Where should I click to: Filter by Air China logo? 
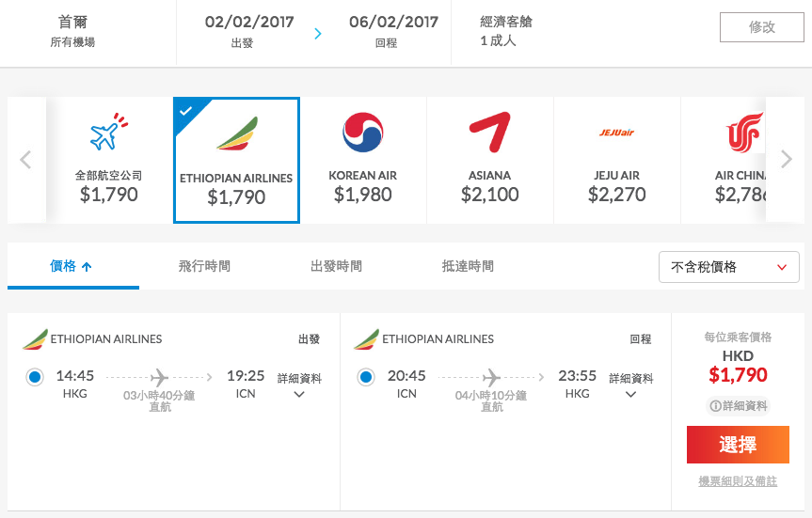click(744, 133)
